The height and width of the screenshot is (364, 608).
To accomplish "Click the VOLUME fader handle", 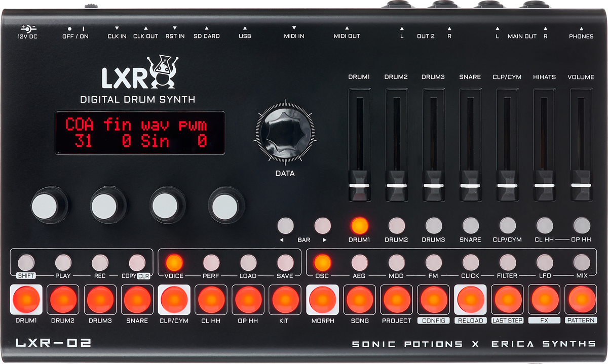I will [x=581, y=185].
